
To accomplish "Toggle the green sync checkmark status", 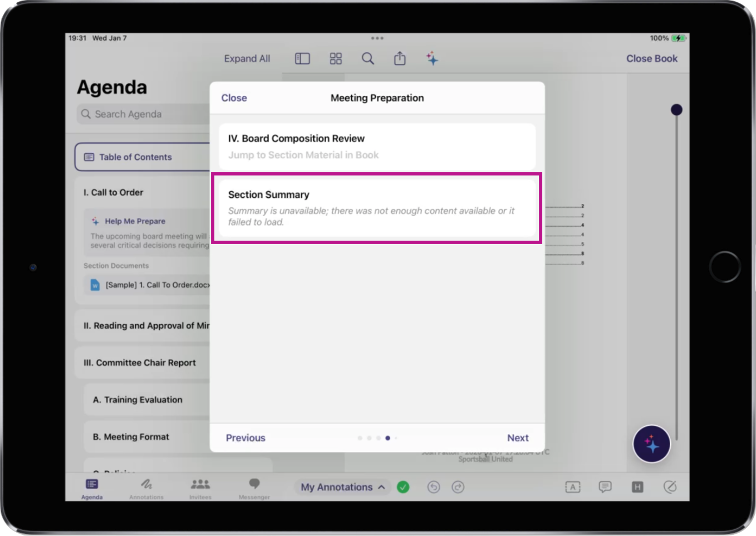I will (403, 487).
